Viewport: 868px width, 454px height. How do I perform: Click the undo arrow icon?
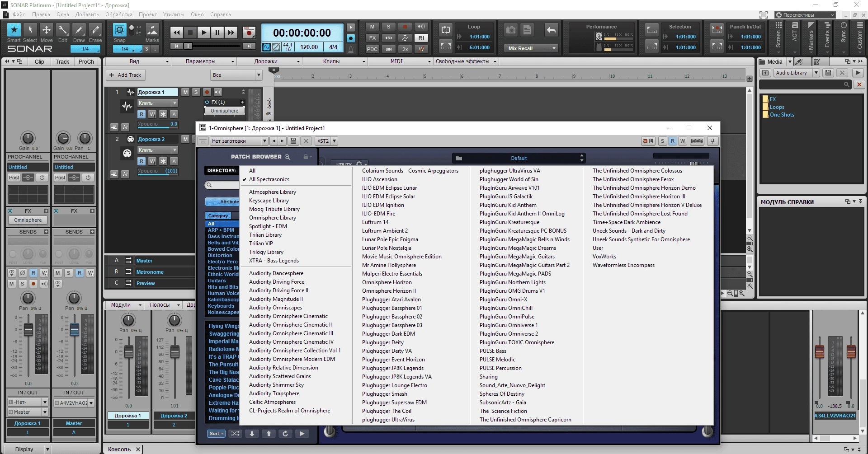click(x=551, y=30)
